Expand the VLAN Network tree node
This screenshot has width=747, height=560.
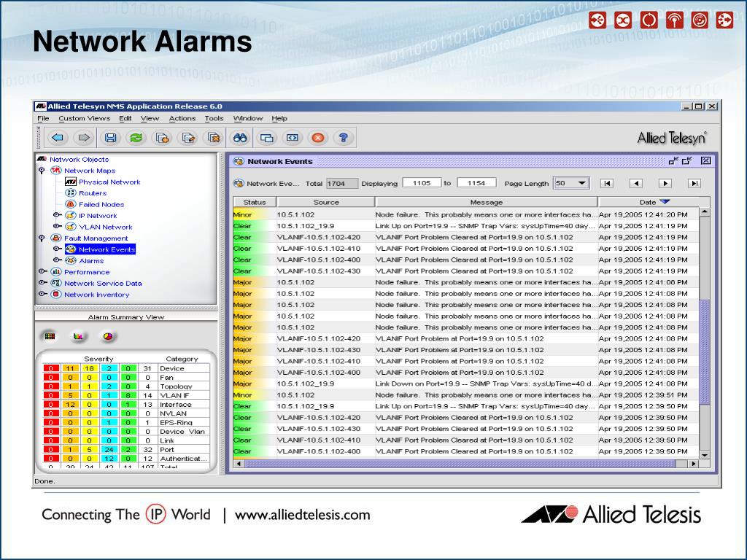coord(57,227)
